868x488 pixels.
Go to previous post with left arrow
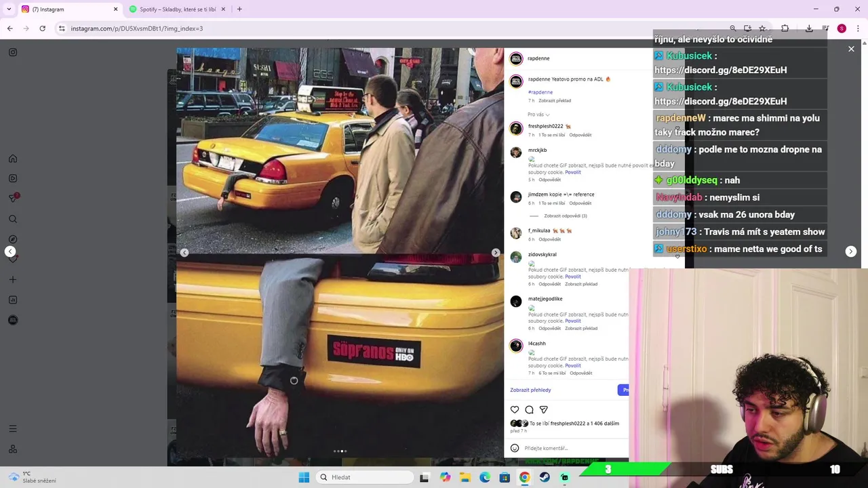(x=10, y=251)
